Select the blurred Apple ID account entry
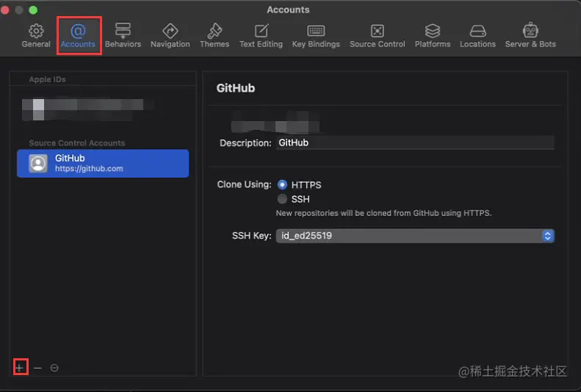The height and width of the screenshot is (392, 581). [x=88, y=109]
